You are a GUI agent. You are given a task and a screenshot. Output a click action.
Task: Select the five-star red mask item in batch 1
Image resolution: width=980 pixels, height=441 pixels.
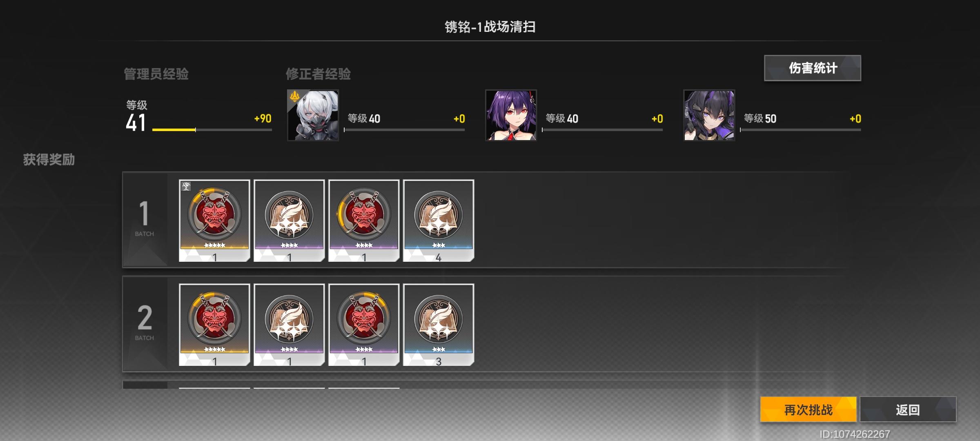(214, 220)
